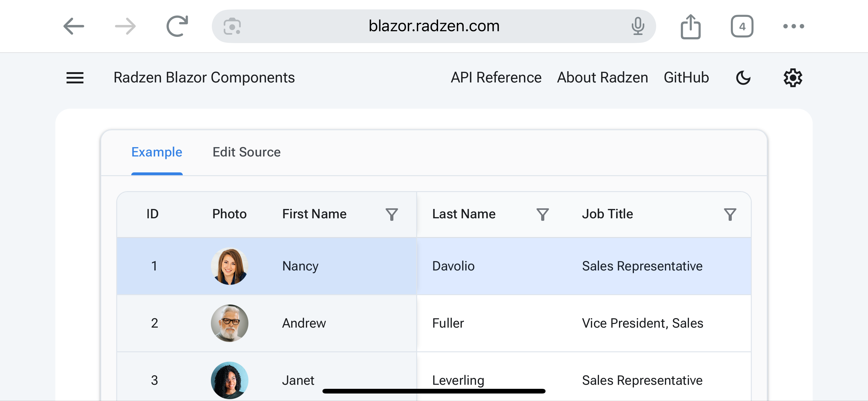Select the cell 'Fuller'
868x401 pixels.
448,323
